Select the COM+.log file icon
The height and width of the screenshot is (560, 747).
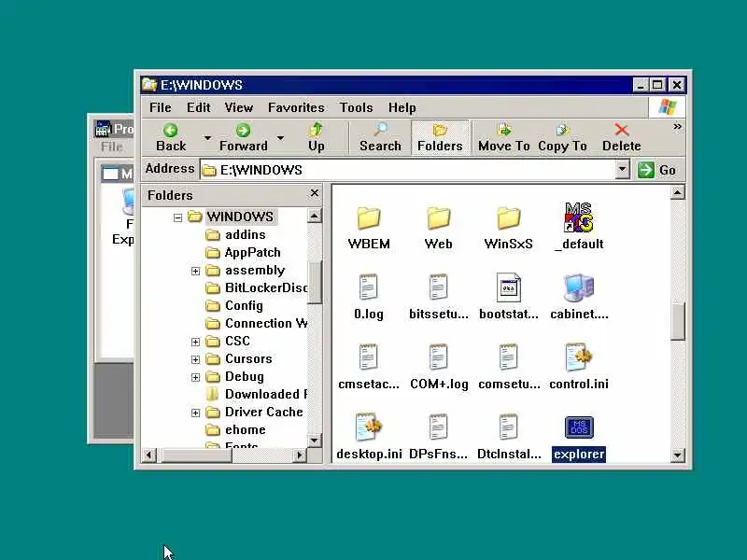(x=438, y=357)
